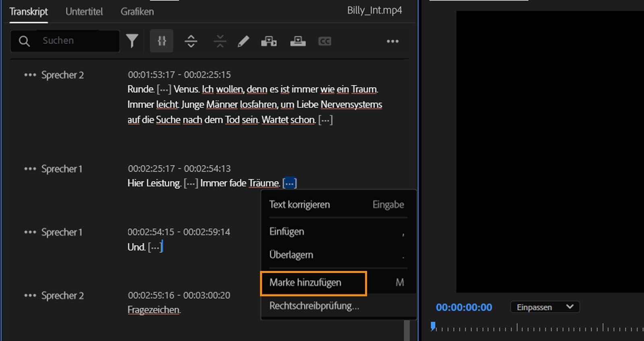Click the split segment icon
Screen dimensions: 644x341
(191, 41)
